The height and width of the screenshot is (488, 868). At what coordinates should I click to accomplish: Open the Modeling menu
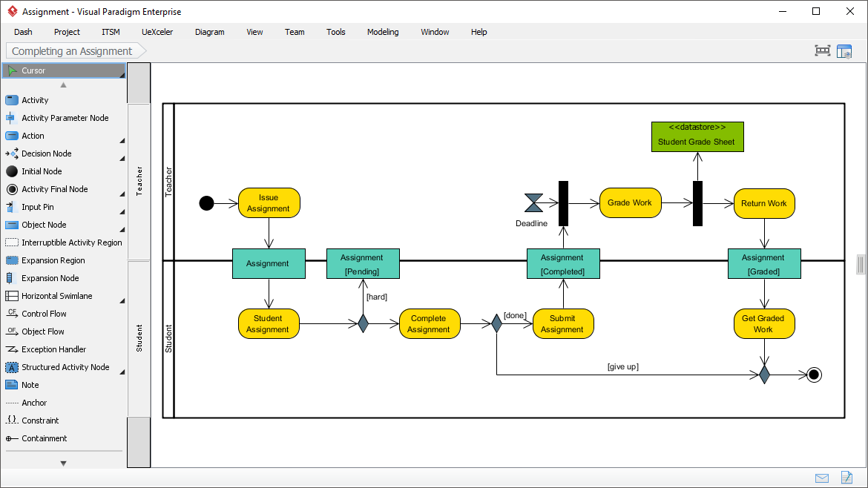pos(383,32)
